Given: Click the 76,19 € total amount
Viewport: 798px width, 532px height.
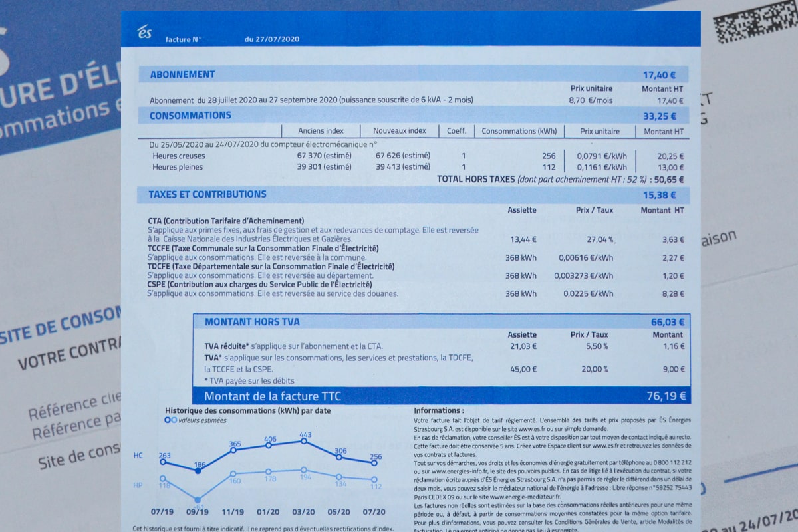Looking at the screenshot, I should (666, 396).
